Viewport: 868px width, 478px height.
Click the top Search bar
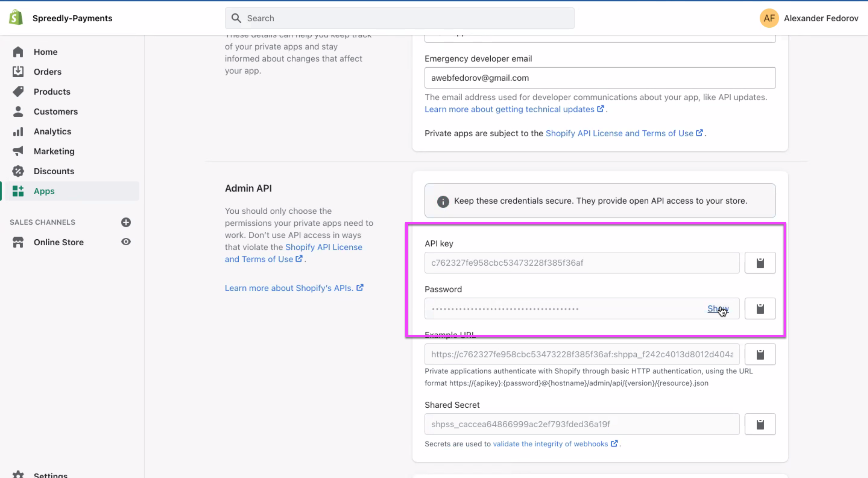click(399, 18)
